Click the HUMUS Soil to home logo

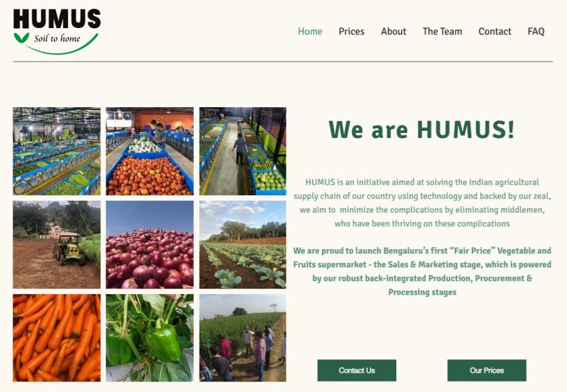(57, 31)
